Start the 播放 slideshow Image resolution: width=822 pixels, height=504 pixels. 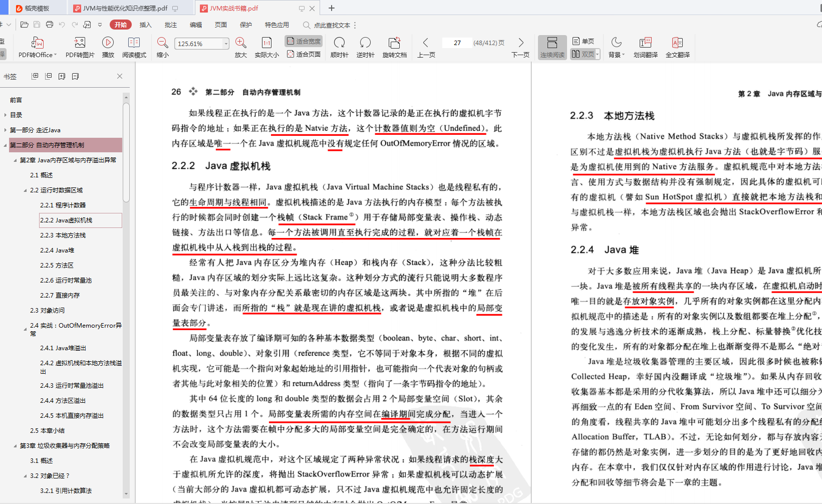click(108, 48)
